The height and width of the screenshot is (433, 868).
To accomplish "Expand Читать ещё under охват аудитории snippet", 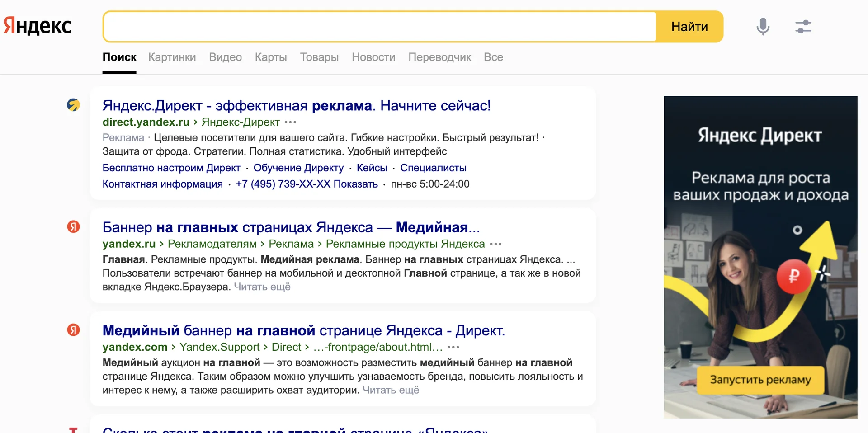I will tap(391, 390).
